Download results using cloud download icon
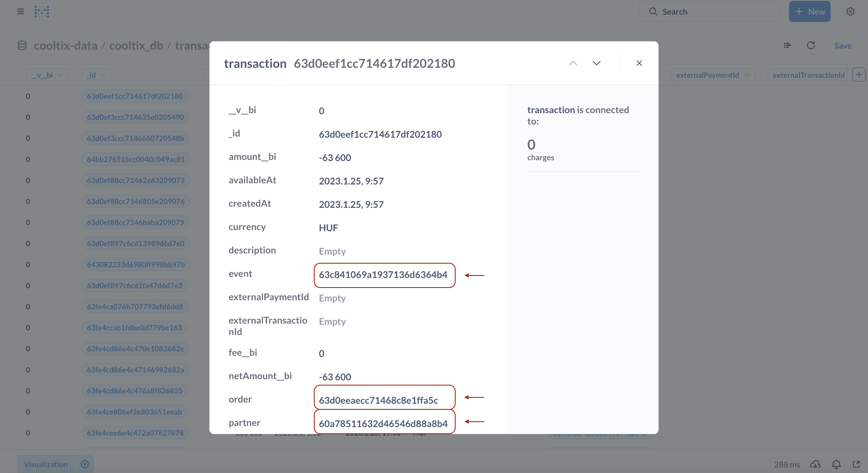The image size is (868, 473). pyautogui.click(x=815, y=464)
